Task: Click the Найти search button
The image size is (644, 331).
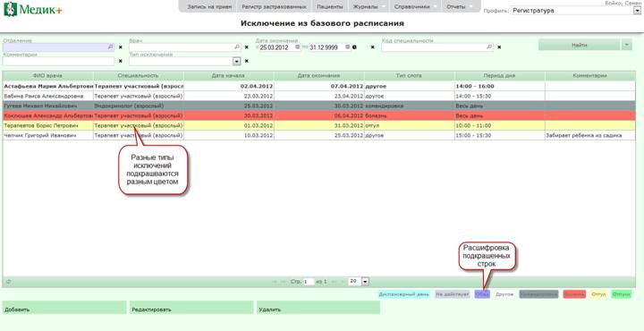Action: click(x=579, y=45)
